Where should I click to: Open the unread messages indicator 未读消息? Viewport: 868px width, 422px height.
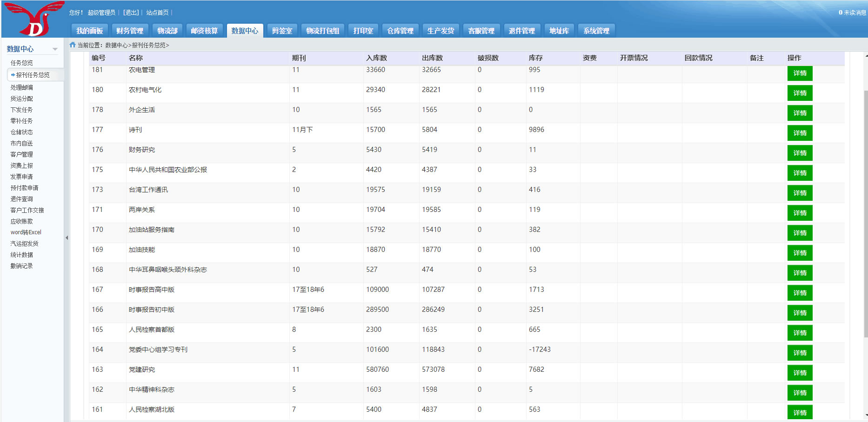(x=852, y=13)
